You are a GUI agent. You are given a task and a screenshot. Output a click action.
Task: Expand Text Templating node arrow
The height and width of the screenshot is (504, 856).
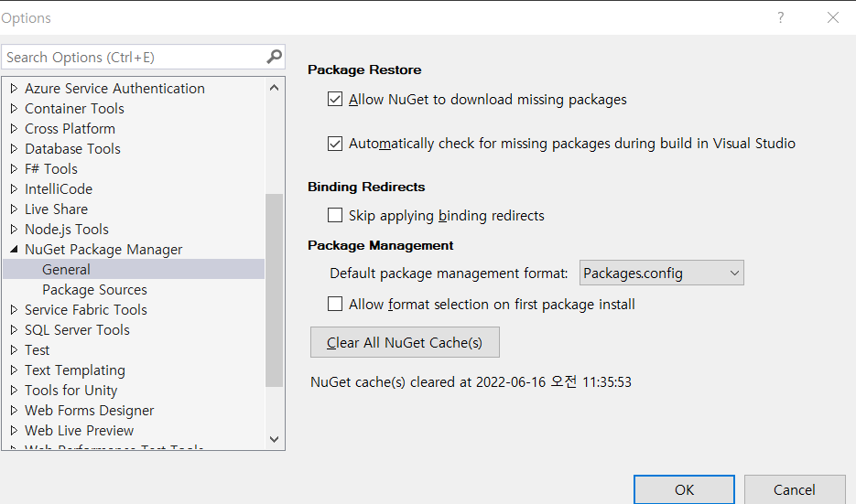coord(15,370)
